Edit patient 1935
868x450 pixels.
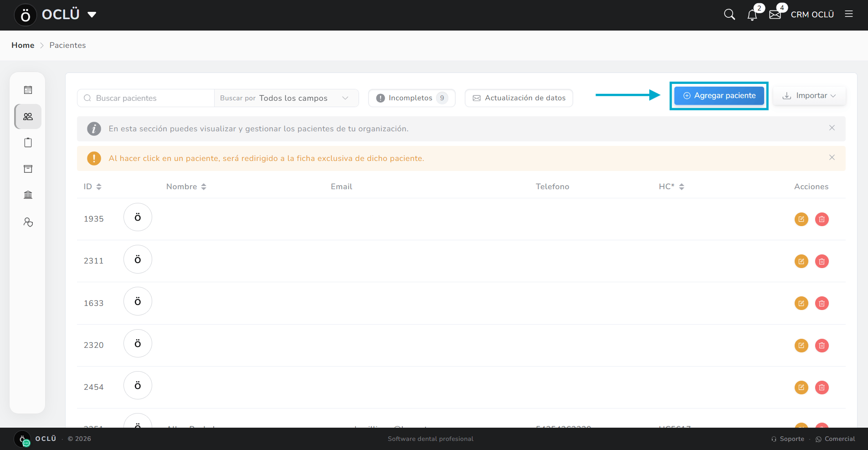coord(801,219)
